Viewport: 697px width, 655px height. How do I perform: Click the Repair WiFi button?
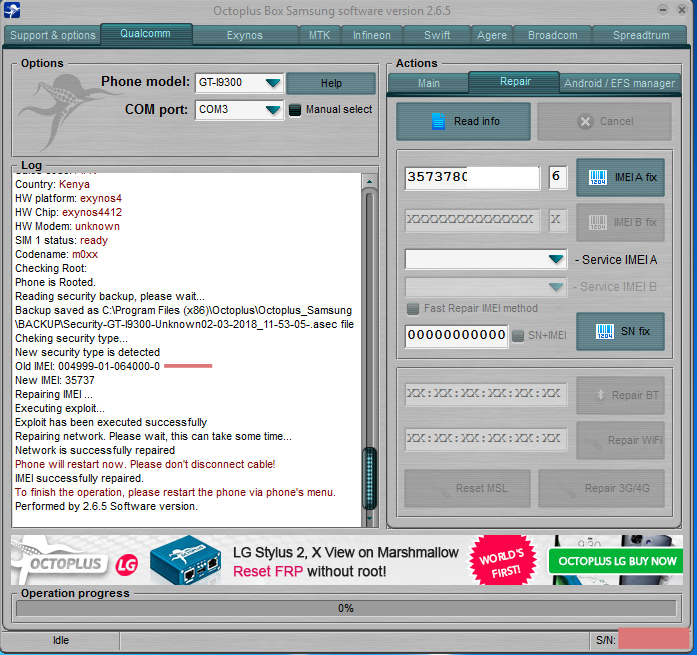pos(621,440)
